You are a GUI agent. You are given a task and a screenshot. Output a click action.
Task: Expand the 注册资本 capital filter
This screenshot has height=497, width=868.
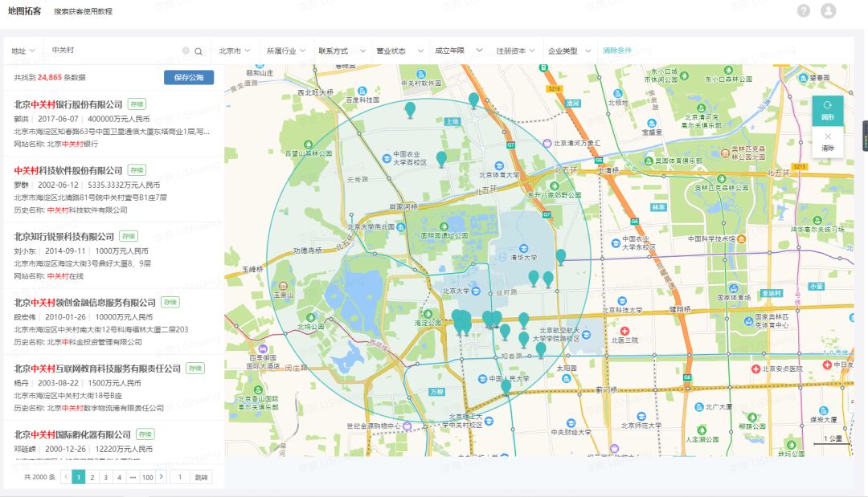click(x=515, y=51)
